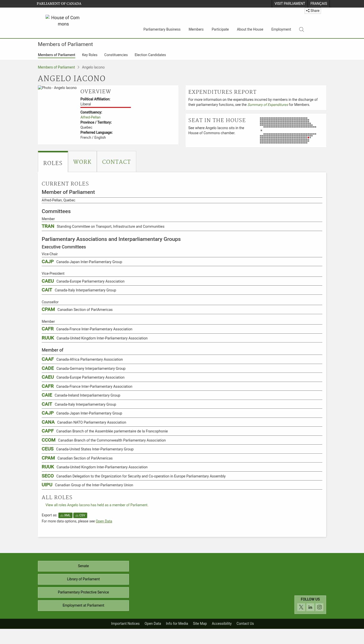Viewport: 364px width, 644px height.
Task: Open the Instagram follow icon
Action: [x=319, y=607]
